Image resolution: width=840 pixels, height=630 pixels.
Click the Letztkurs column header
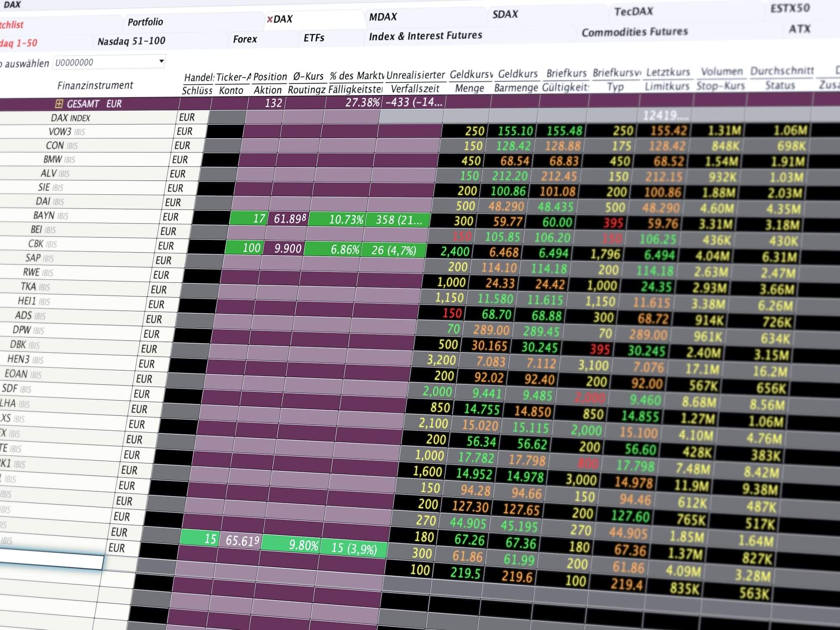coord(668,72)
